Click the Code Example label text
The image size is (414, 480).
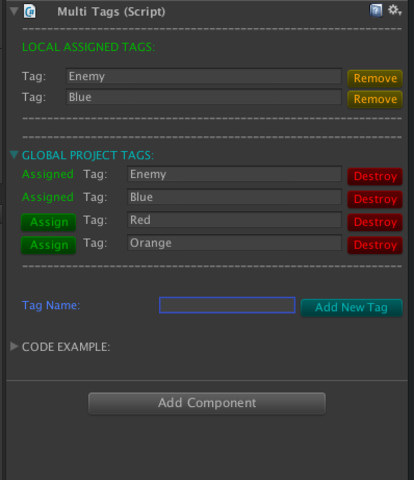coord(66,347)
